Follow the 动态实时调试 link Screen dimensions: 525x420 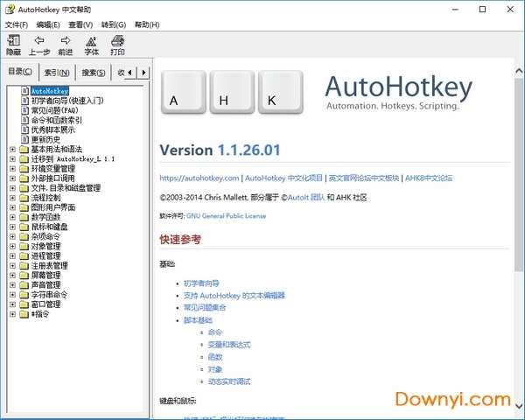click(x=229, y=381)
